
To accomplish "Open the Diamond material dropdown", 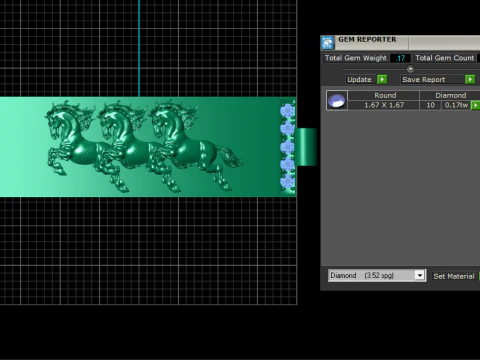I will pos(420,275).
